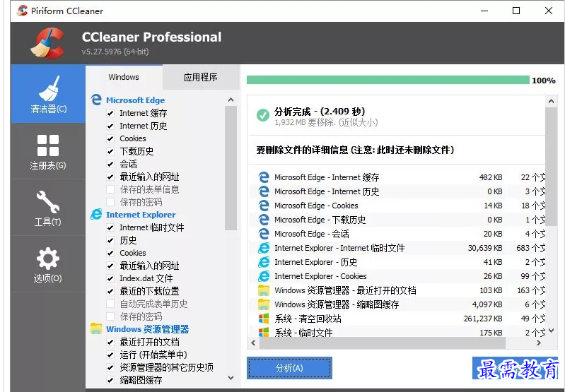Toggle 最近打开的文档 checkbox
Viewport: 565px width, 392px height.
(110, 342)
